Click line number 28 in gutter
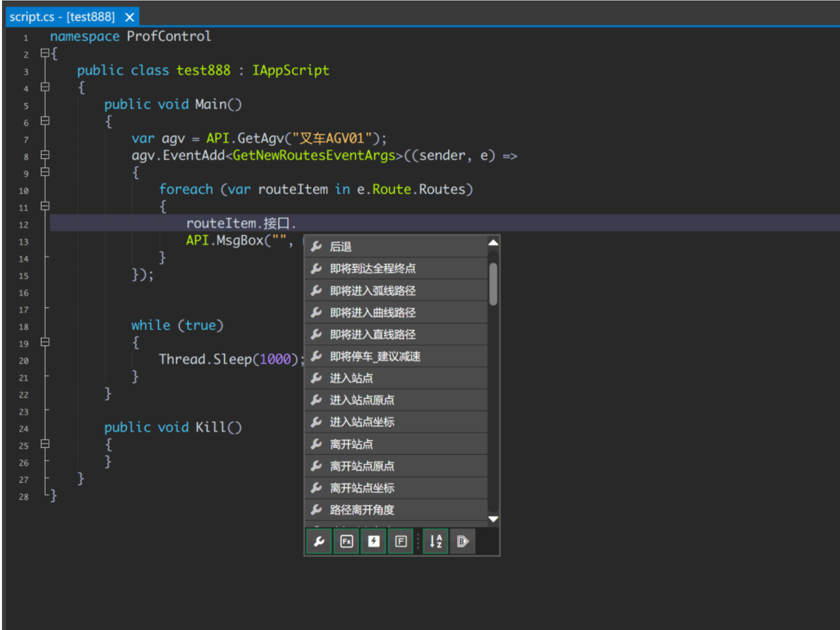This screenshot has height=630, width=840. 24,497
